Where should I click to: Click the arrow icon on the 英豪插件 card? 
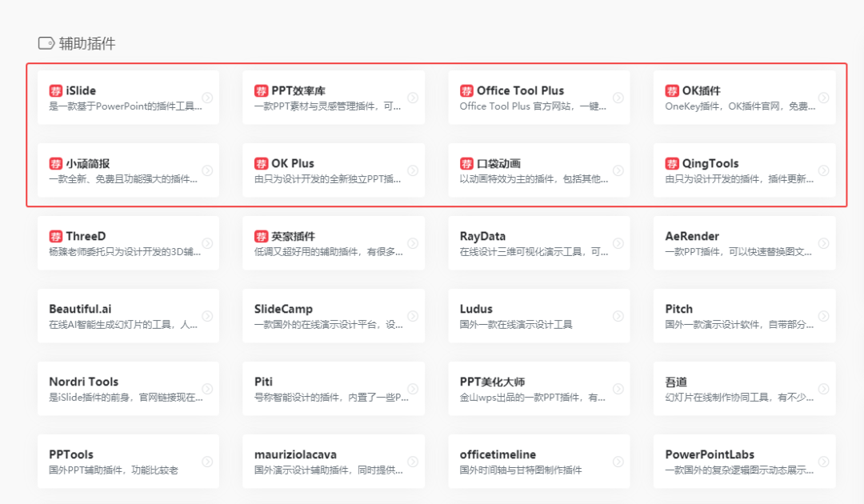tap(413, 243)
